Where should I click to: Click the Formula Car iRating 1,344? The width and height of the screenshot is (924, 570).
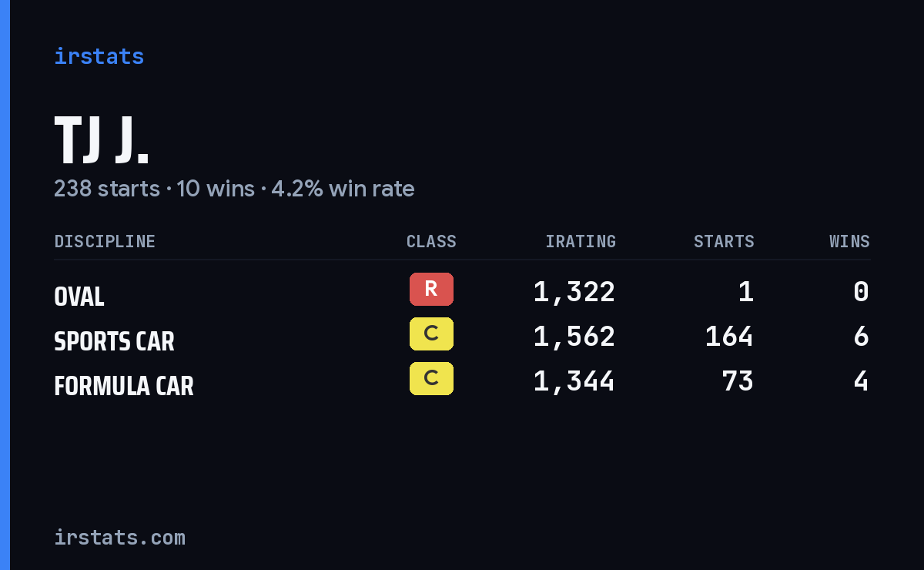pyautogui.click(x=574, y=381)
